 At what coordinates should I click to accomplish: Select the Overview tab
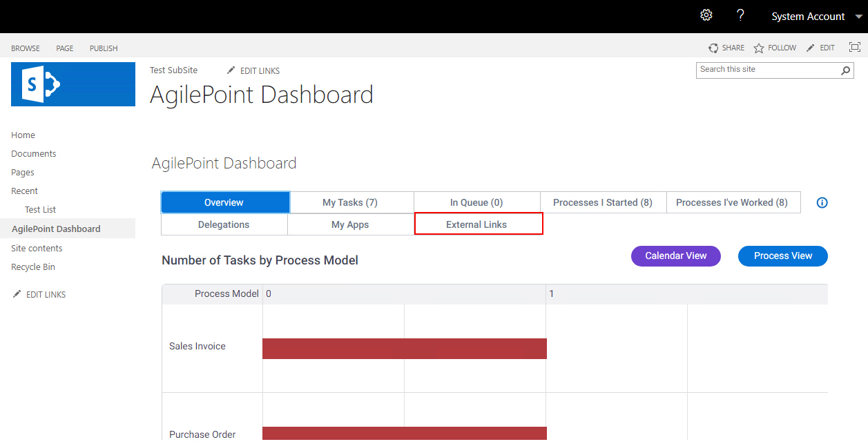225,202
